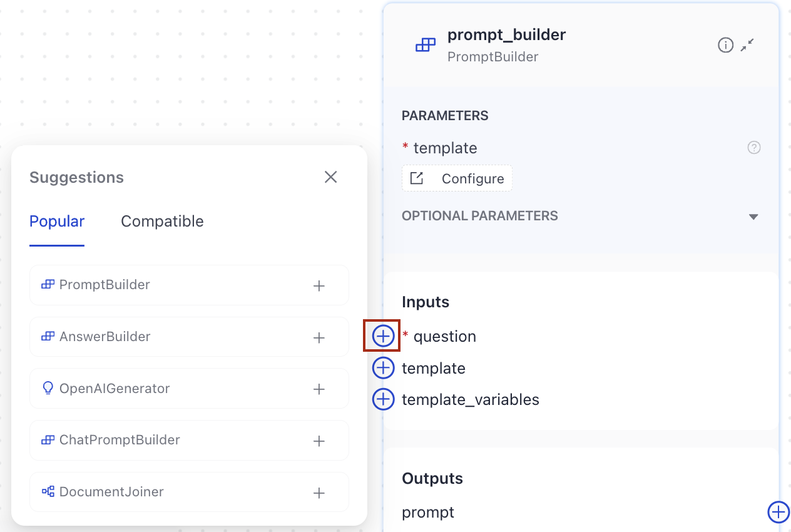Switch to the Compatible tab

(x=162, y=221)
